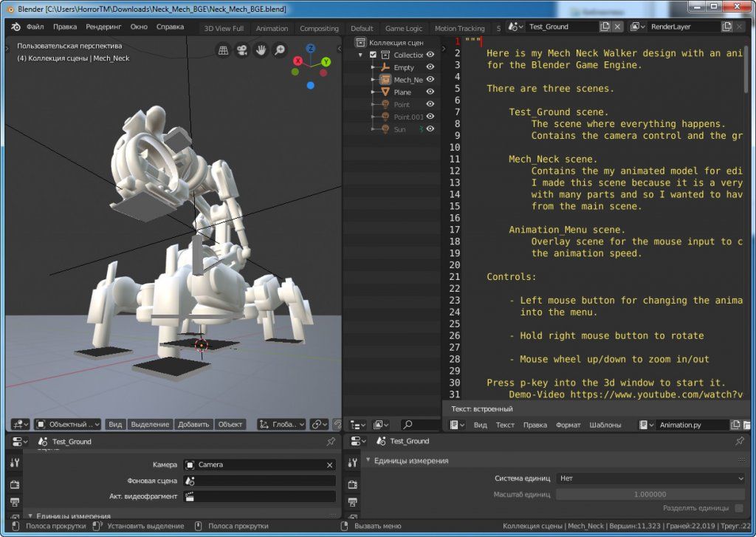The image size is (756, 537).
Task: Click the Добавить button in viewport header
Action: pyautogui.click(x=193, y=425)
